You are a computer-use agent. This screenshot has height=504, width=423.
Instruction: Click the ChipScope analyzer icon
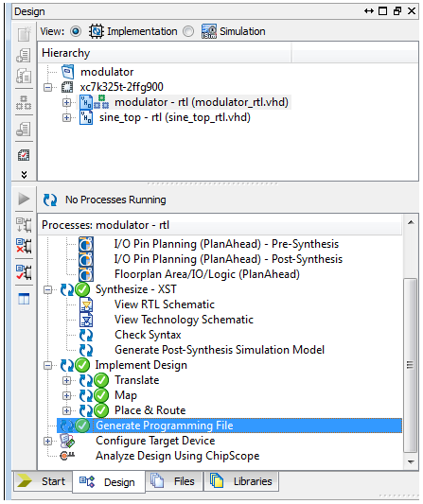coord(67,456)
